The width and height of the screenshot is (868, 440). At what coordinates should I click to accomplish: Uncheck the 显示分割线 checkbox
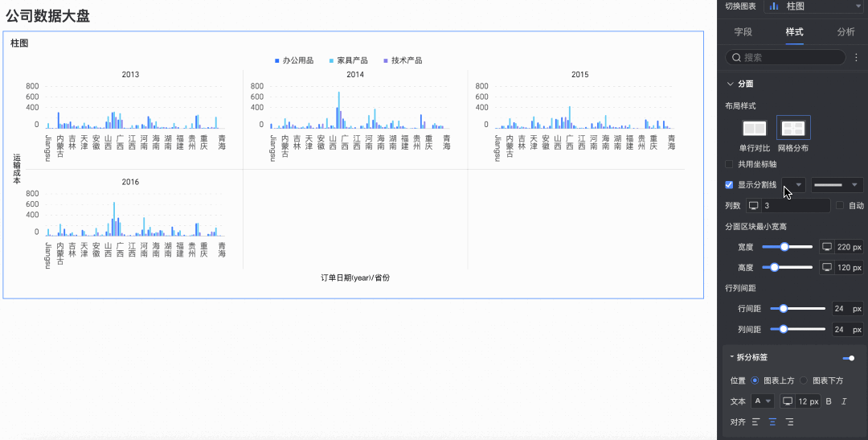[x=729, y=184]
